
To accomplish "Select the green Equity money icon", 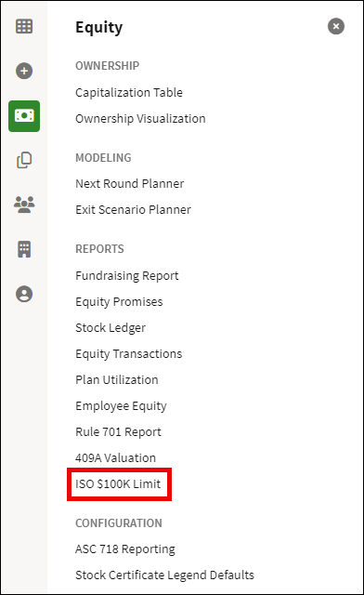I will 24,115.
